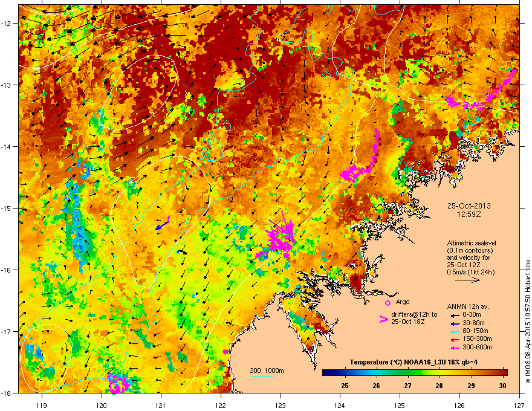532x411 pixels.
Task: Click the colorbar tick label '26'
Action: (376, 386)
